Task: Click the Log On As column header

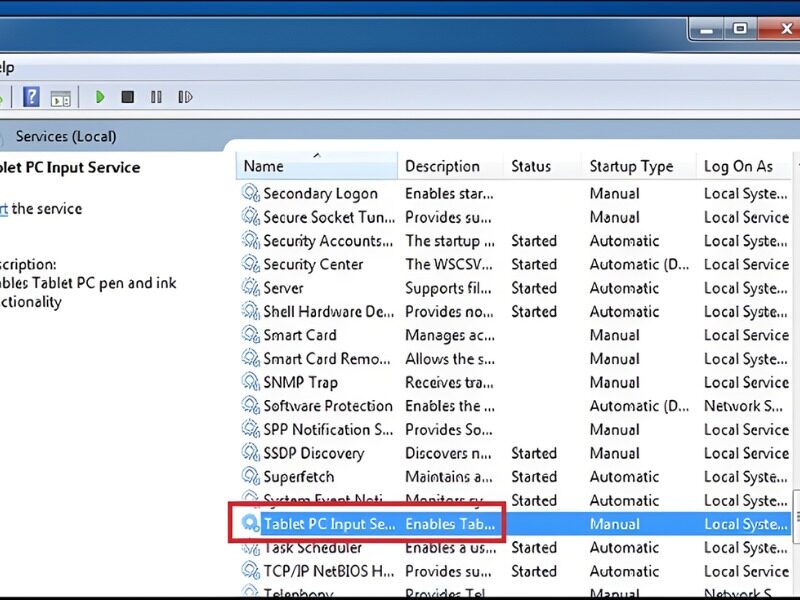Action: pyautogui.click(x=738, y=166)
